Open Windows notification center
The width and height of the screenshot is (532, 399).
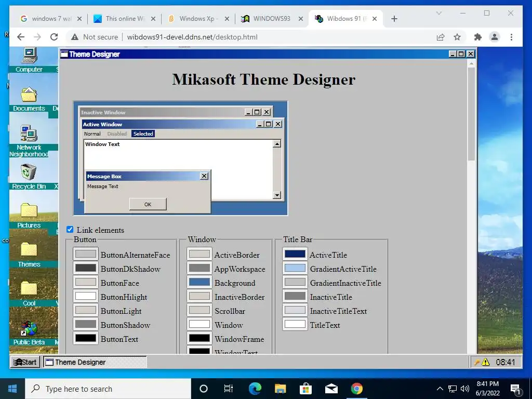coord(516,389)
